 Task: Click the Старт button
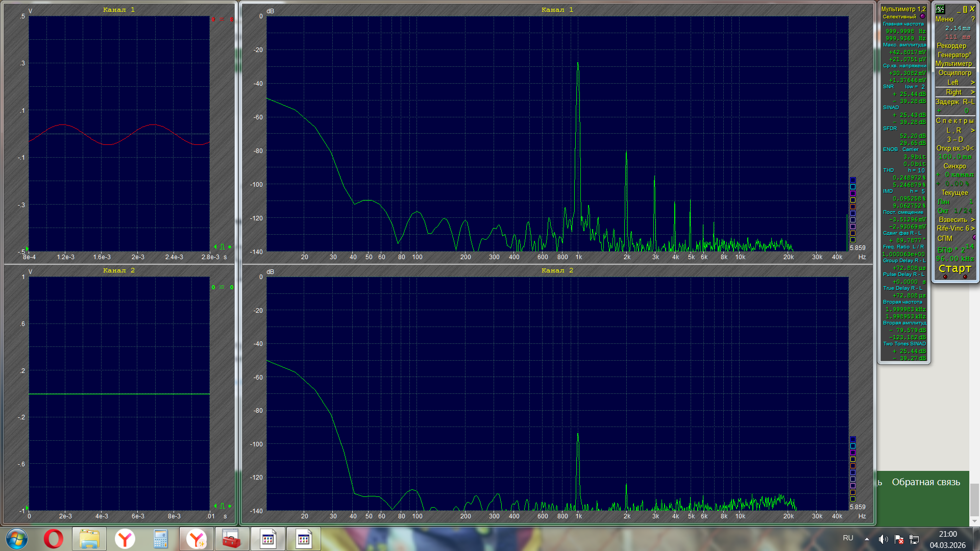(x=954, y=268)
